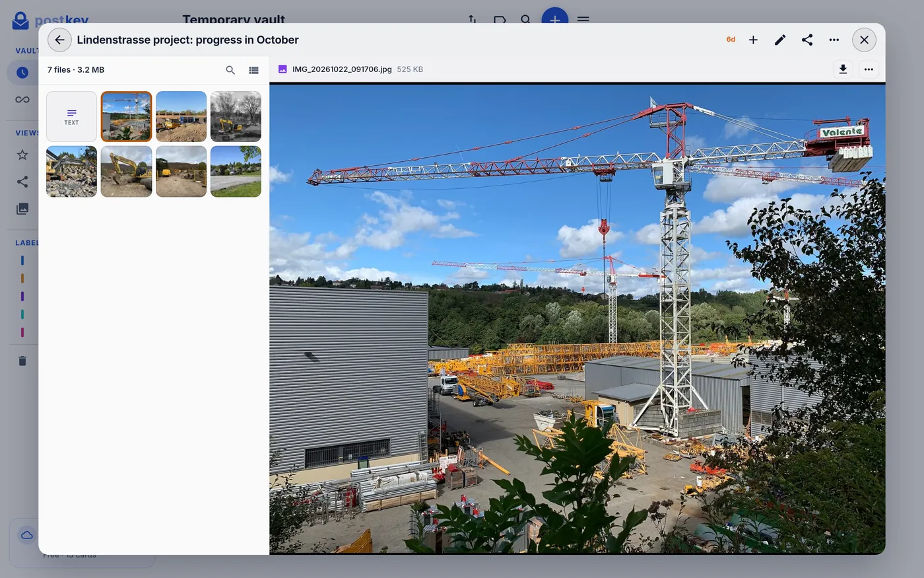Open the shared view in sidebar
Viewport: 924px width, 578px height.
[x=22, y=182]
